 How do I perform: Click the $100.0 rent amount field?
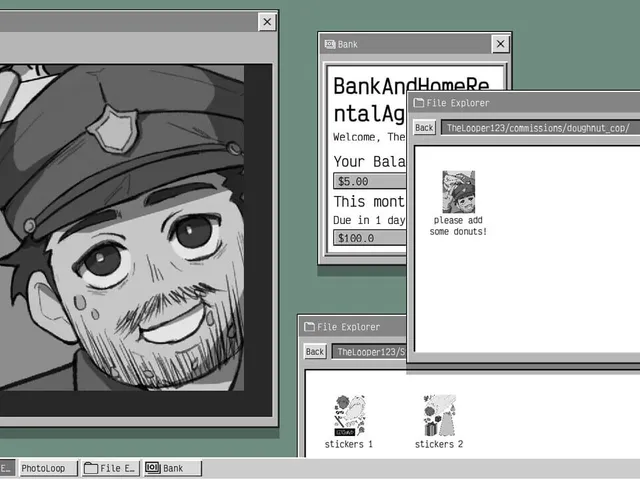pyautogui.click(x=370, y=238)
